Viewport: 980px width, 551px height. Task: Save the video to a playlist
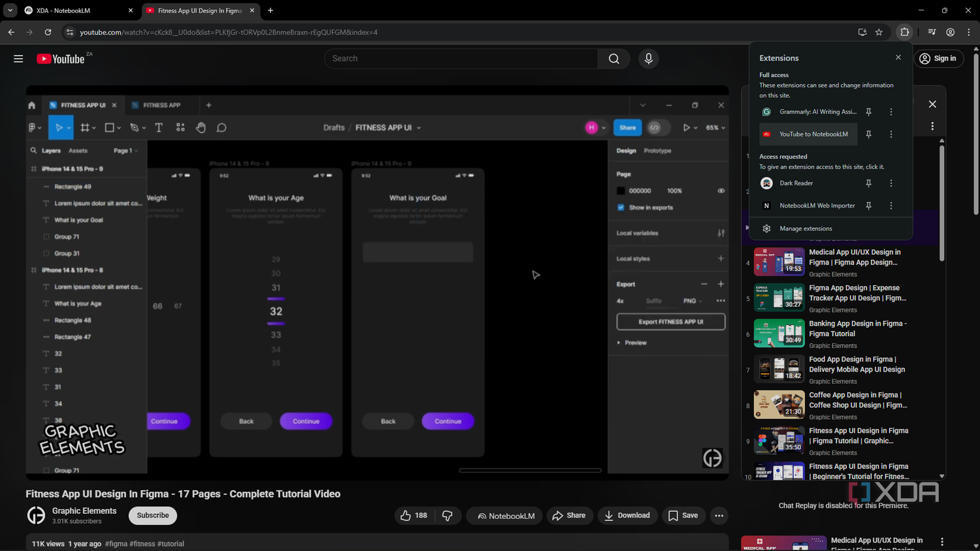(x=683, y=516)
